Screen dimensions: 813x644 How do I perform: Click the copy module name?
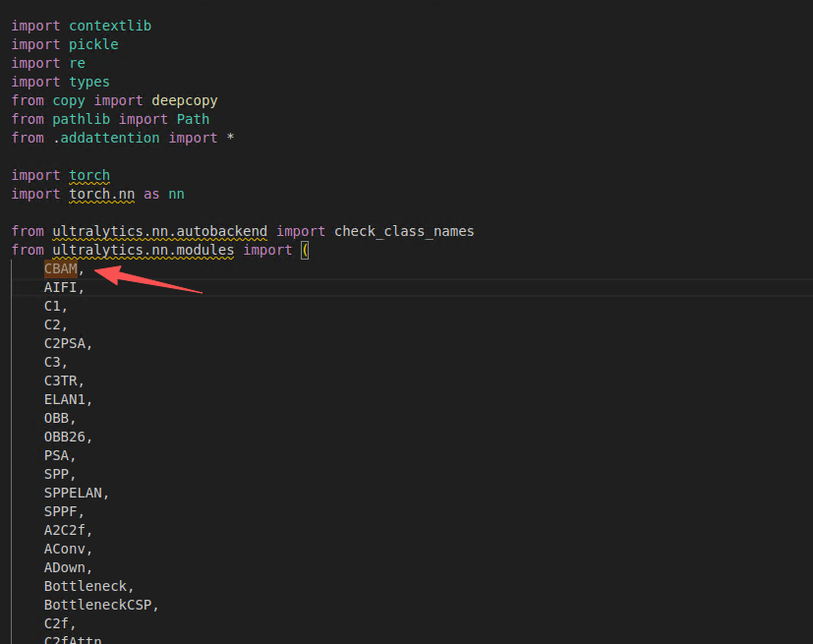[69, 100]
